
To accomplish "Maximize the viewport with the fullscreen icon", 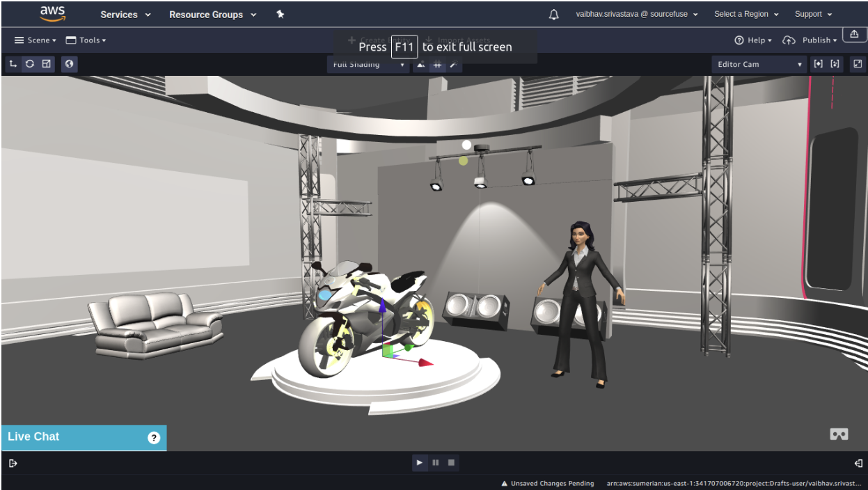I will point(858,64).
